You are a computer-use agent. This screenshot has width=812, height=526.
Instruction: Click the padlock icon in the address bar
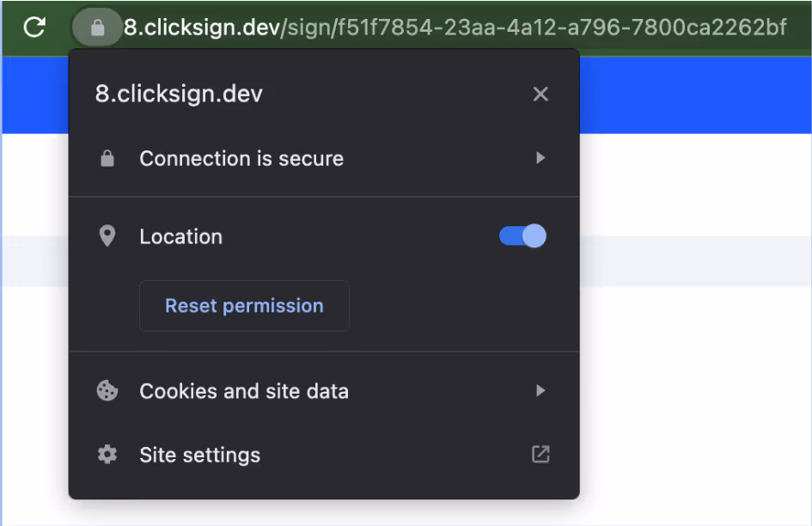[x=97, y=27]
